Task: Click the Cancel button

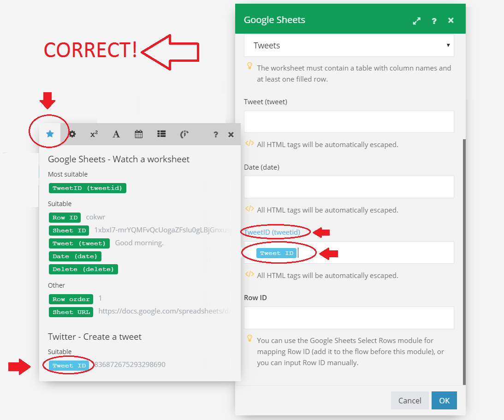Action: (409, 400)
